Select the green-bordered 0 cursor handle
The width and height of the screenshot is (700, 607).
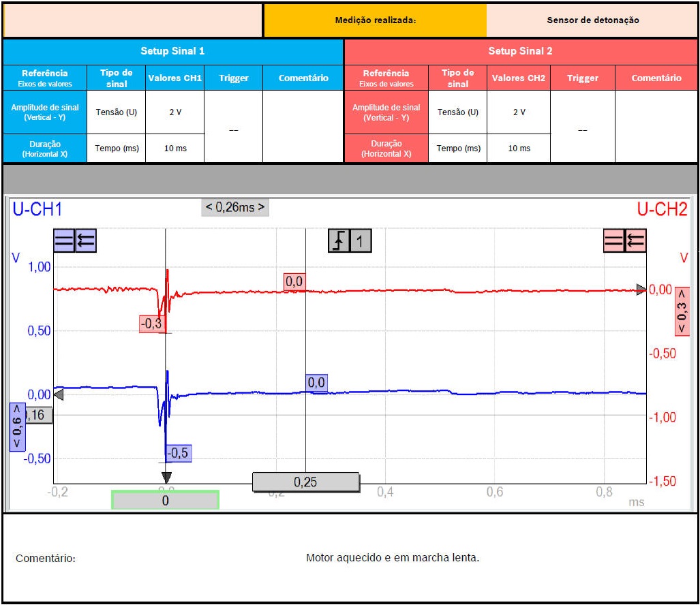[165, 500]
